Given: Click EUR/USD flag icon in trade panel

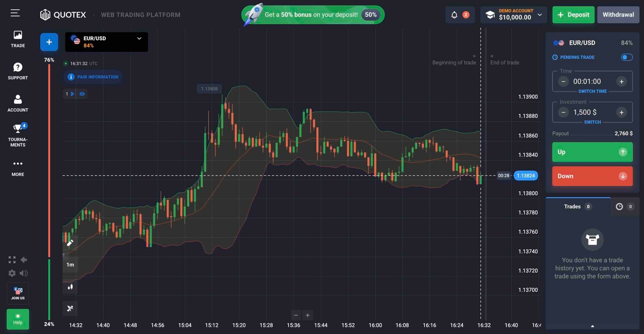Looking at the screenshot, I should click(x=559, y=43).
